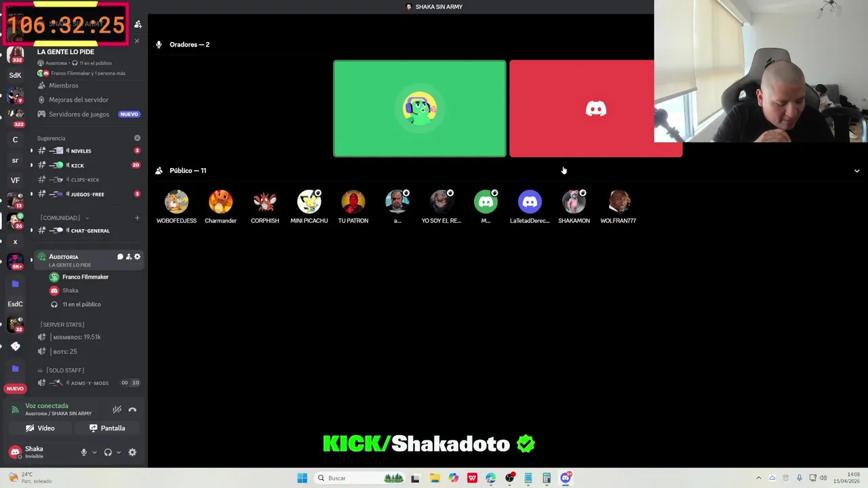Open volume control in system tray

click(x=823, y=478)
